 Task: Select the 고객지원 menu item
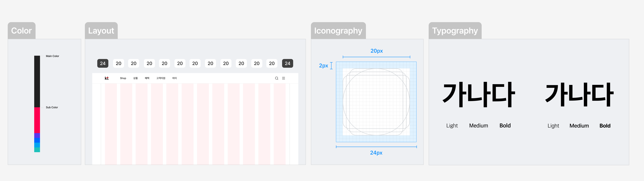(161, 78)
